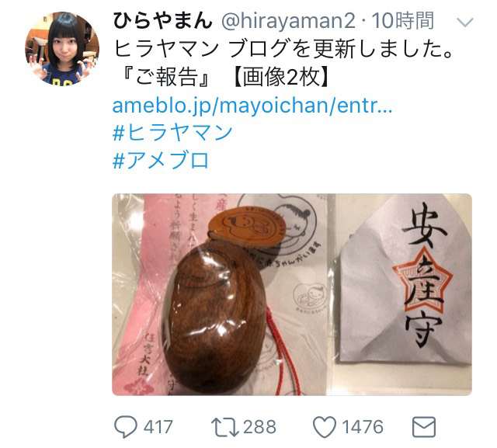Select the 『ご報告』【画像2枚】 text line
Screen dimensions: 497x448
point(224,77)
